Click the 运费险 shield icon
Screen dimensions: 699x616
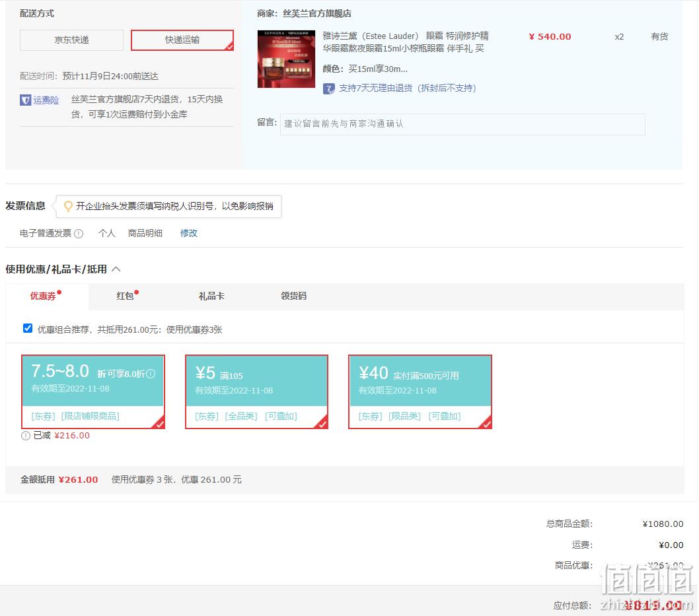pos(25,100)
